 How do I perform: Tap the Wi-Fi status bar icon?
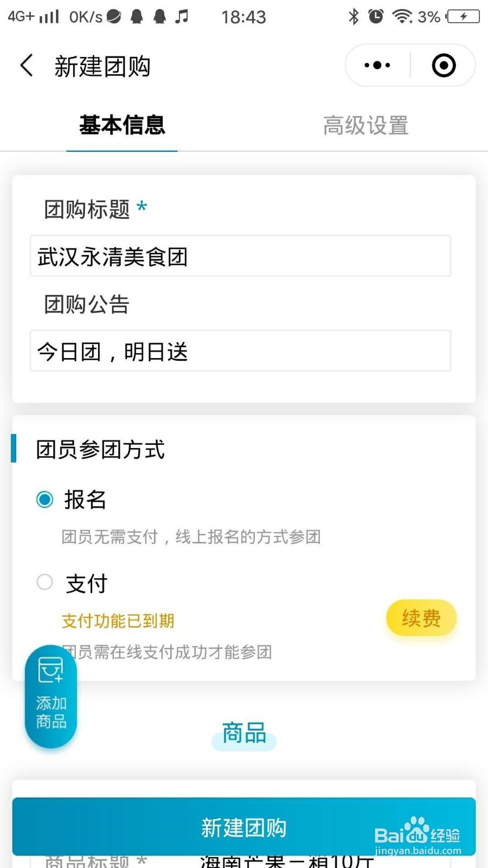coord(402,17)
